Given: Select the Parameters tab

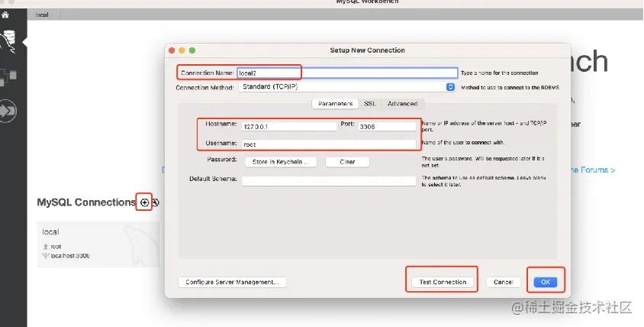Looking at the screenshot, I should click(335, 104).
